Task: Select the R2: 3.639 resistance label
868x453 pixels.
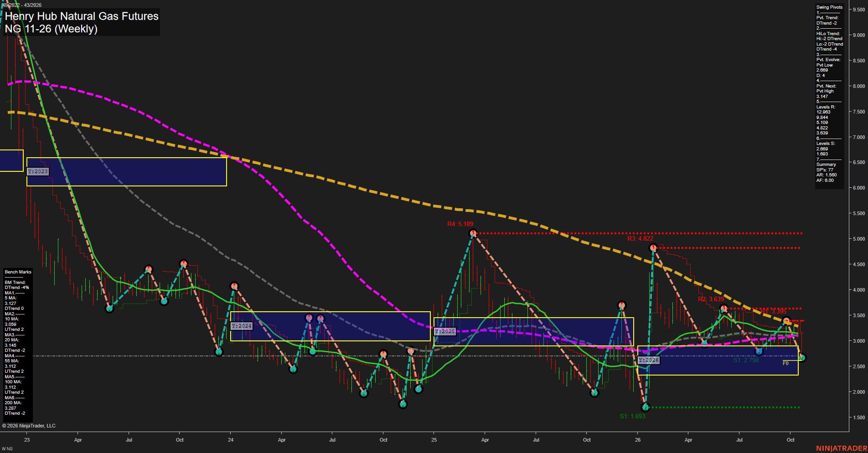Action: 711,299
